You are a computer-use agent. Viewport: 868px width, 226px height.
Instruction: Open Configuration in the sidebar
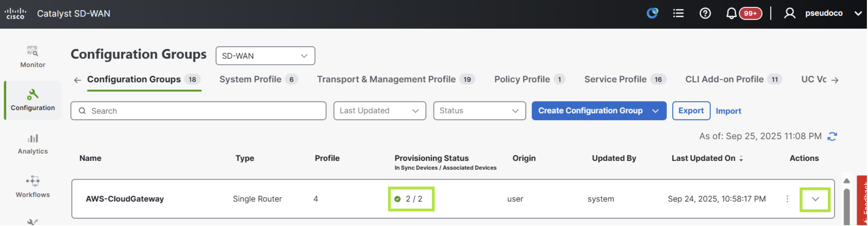33,100
